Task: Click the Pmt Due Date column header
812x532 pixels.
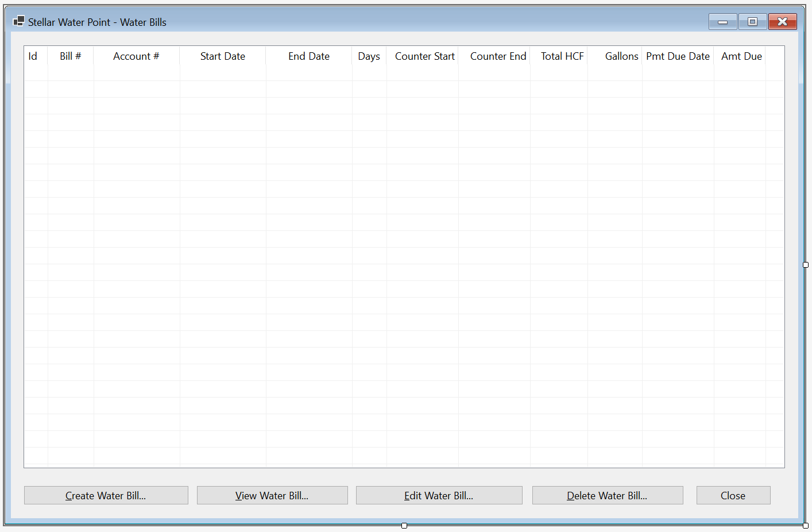Action: point(678,56)
